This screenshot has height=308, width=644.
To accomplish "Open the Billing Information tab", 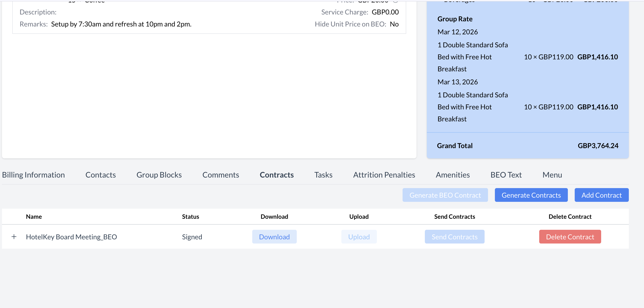I will click(33, 175).
